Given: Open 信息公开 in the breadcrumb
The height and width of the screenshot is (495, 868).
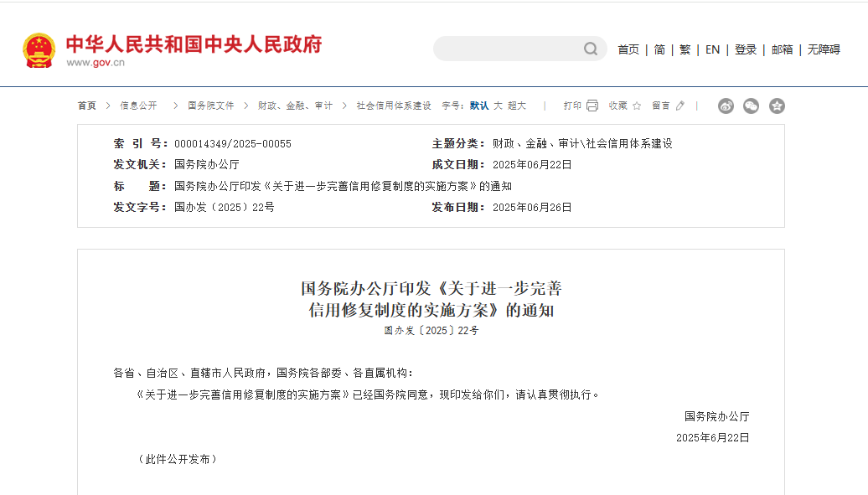Looking at the screenshot, I should pyautogui.click(x=138, y=106).
